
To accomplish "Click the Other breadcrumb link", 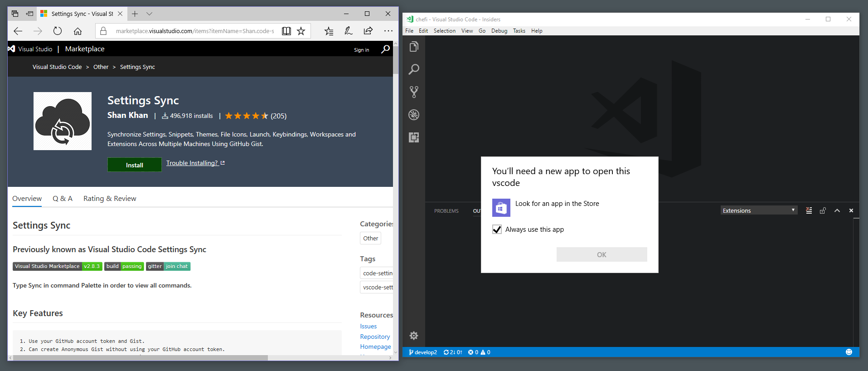I will tap(101, 67).
